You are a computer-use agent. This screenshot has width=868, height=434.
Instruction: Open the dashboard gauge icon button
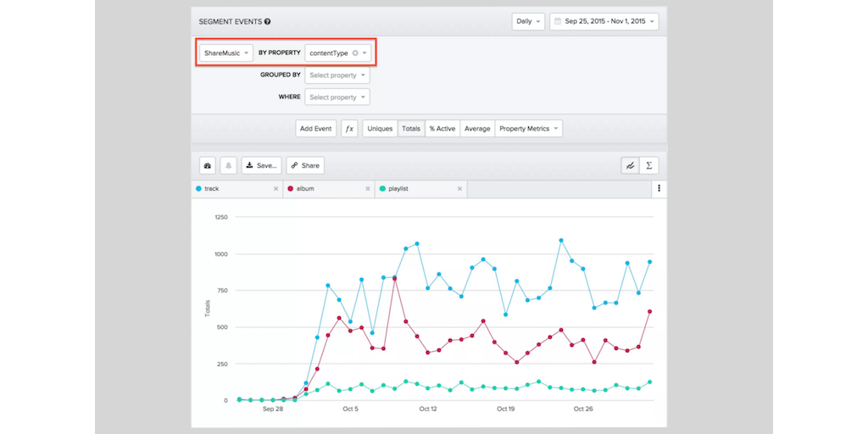click(x=208, y=166)
